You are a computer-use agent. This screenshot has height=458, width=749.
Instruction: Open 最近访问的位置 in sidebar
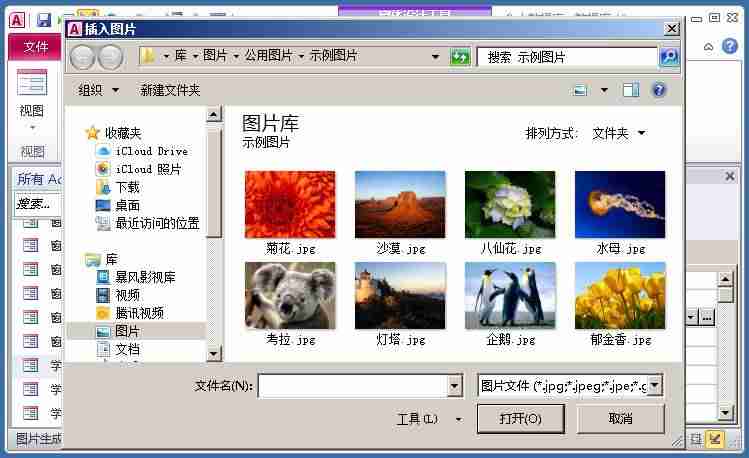[x=147, y=223]
